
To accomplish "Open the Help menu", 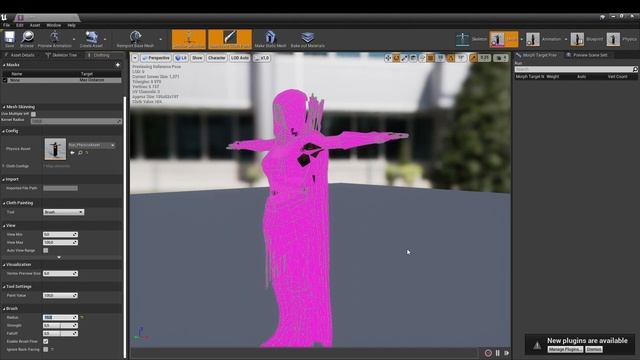I will tap(71, 25).
